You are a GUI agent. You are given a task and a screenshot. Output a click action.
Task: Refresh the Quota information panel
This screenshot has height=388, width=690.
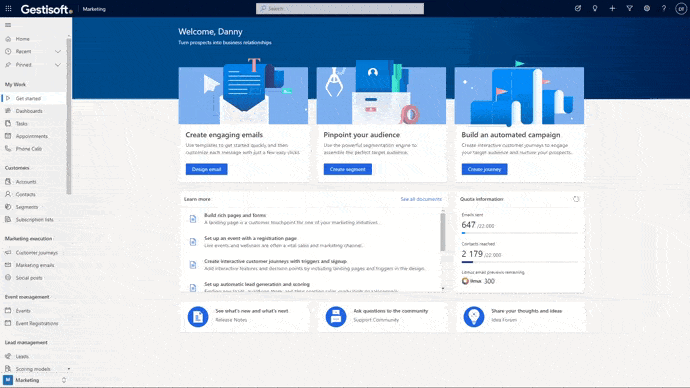pyautogui.click(x=576, y=199)
